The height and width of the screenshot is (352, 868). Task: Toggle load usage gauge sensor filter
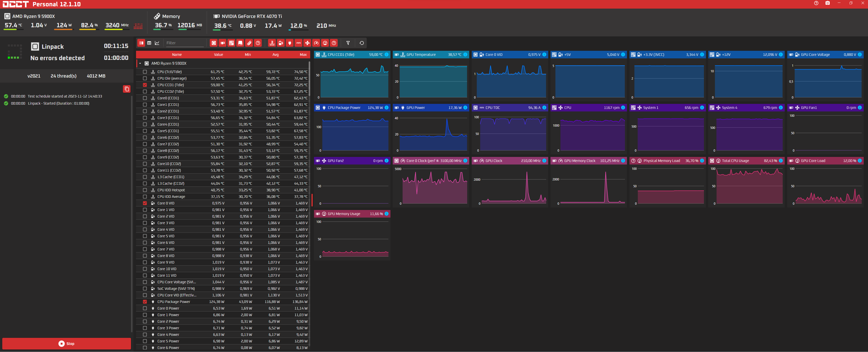point(325,43)
